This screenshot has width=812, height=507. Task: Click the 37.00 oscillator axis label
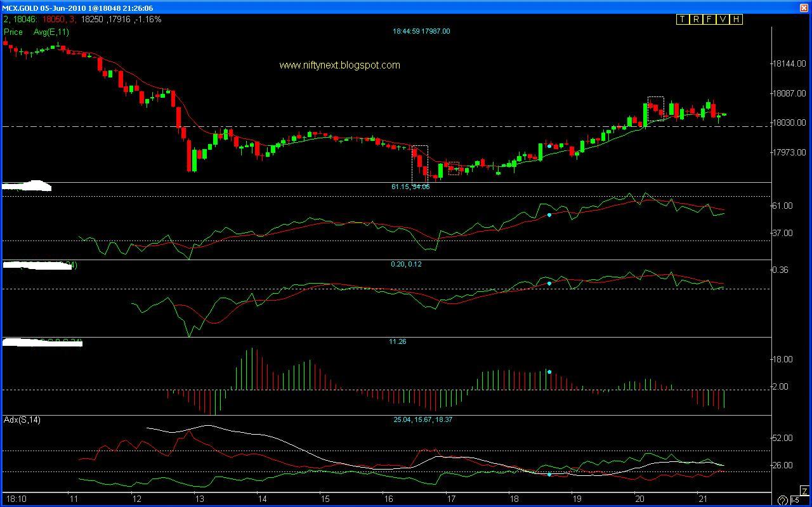click(784, 233)
